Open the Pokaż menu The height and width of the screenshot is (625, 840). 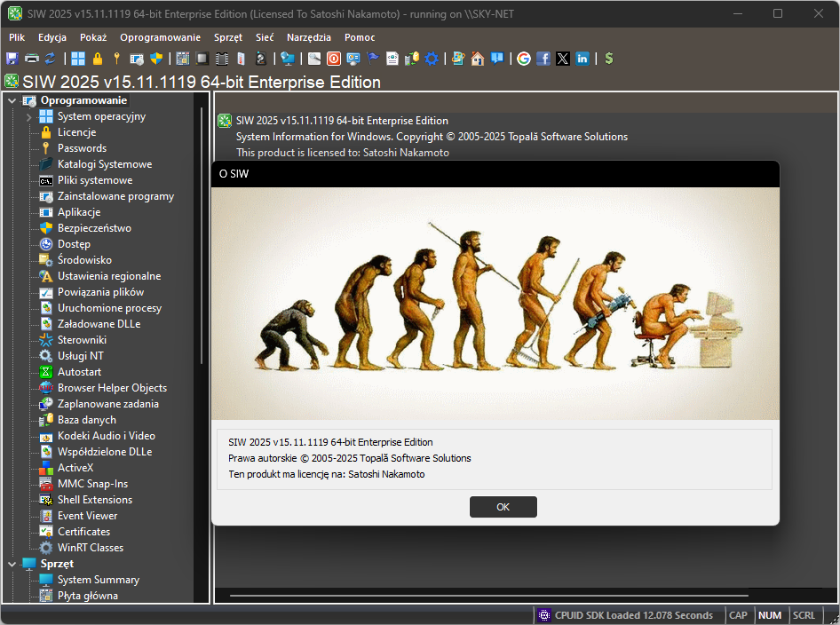(x=93, y=37)
